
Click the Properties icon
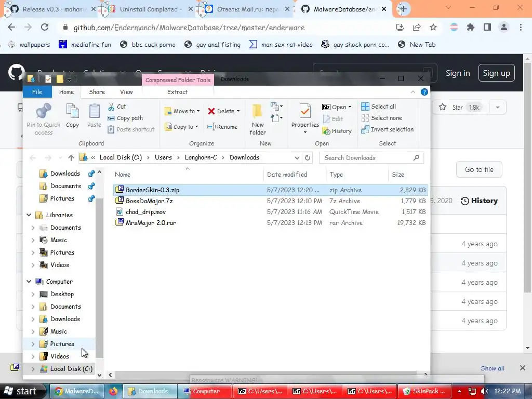tap(304, 112)
